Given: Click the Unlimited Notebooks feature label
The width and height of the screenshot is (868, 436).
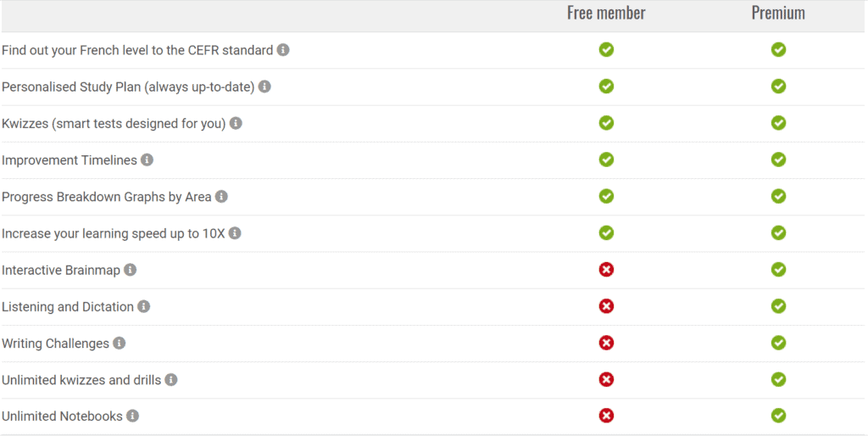Looking at the screenshot, I should (62, 416).
